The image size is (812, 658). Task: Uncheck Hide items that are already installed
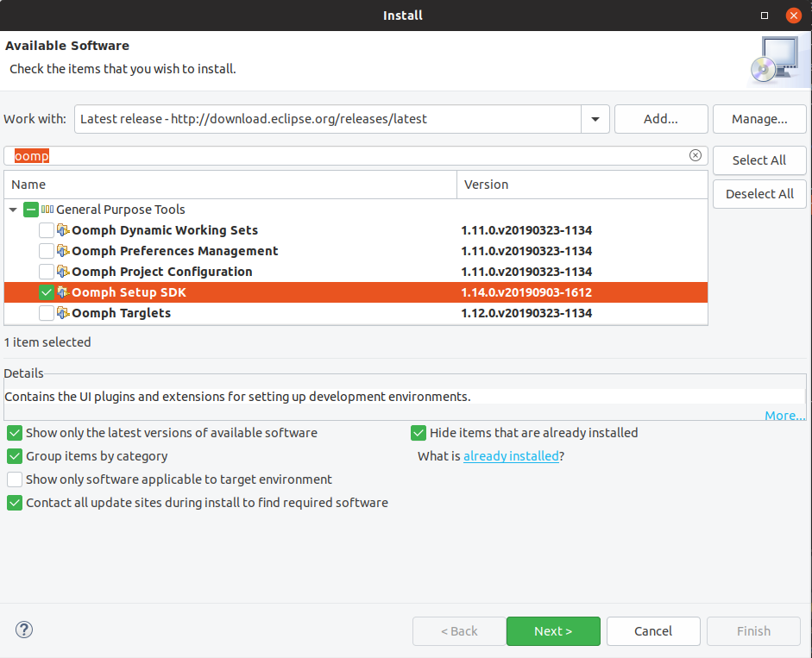[x=419, y=433]
